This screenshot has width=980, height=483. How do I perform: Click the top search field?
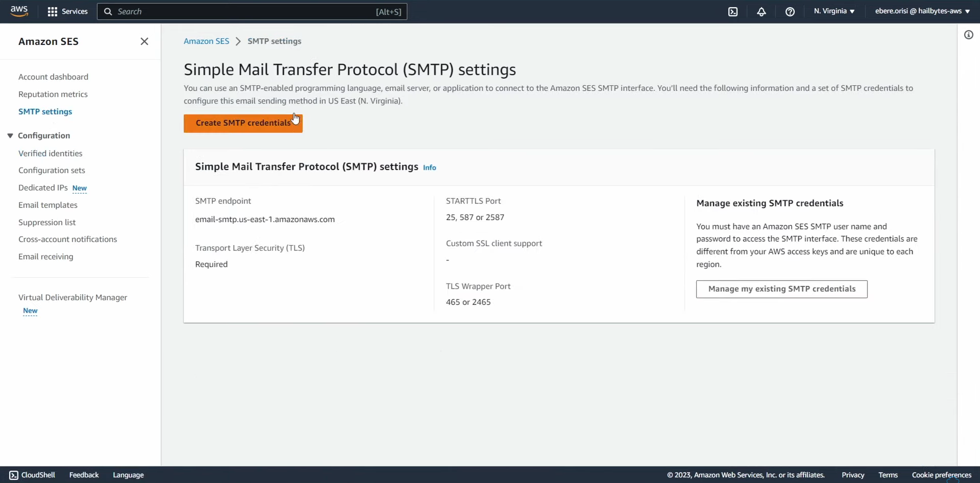point(252,11)
